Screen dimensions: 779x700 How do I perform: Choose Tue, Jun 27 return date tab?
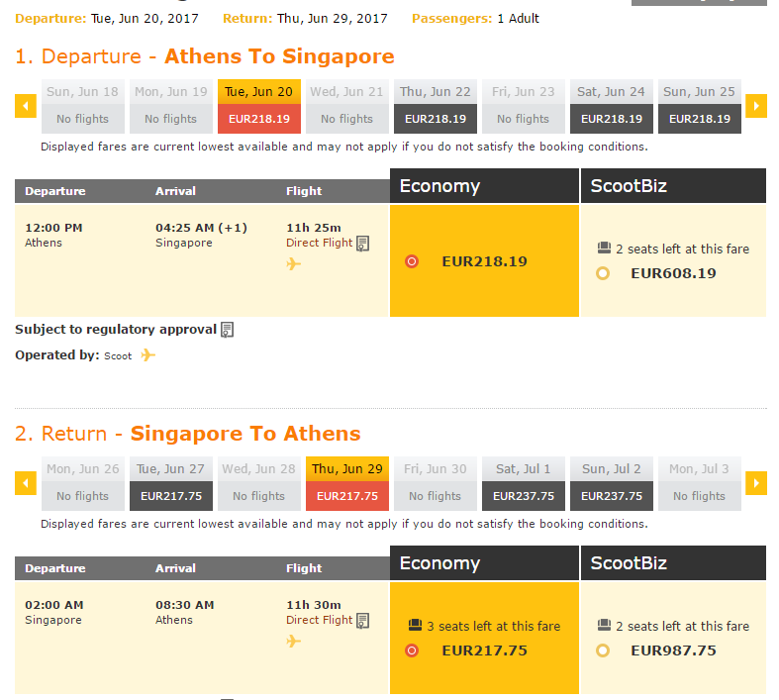pyautogui.click(x=171, y=483)
